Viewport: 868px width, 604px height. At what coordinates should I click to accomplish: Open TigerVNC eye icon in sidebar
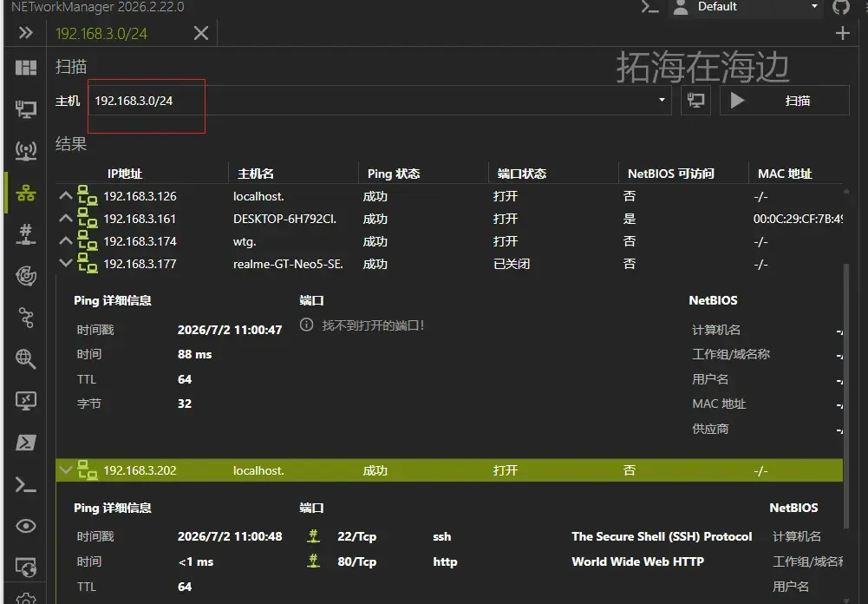point(25,526)
